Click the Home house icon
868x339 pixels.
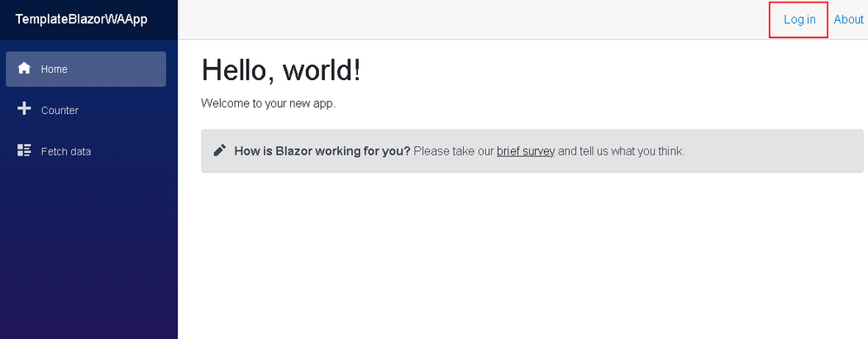point(24,69)
